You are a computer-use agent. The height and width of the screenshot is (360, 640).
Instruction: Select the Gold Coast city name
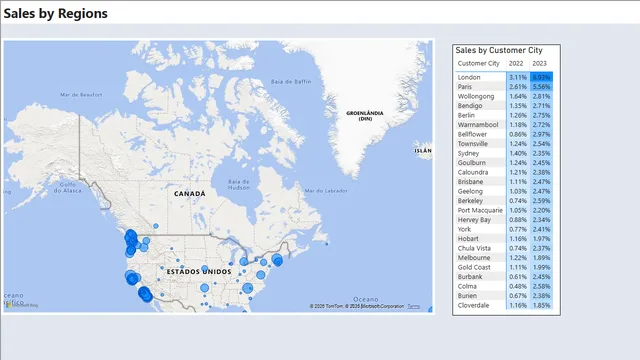(x=474, y=267)
